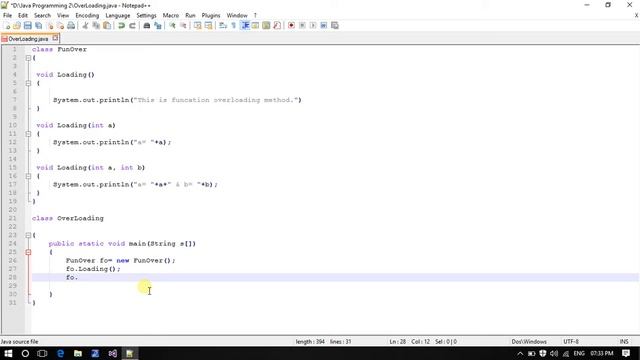
Task: Stop macro recording toolbar icon
Action: [302, 25]
